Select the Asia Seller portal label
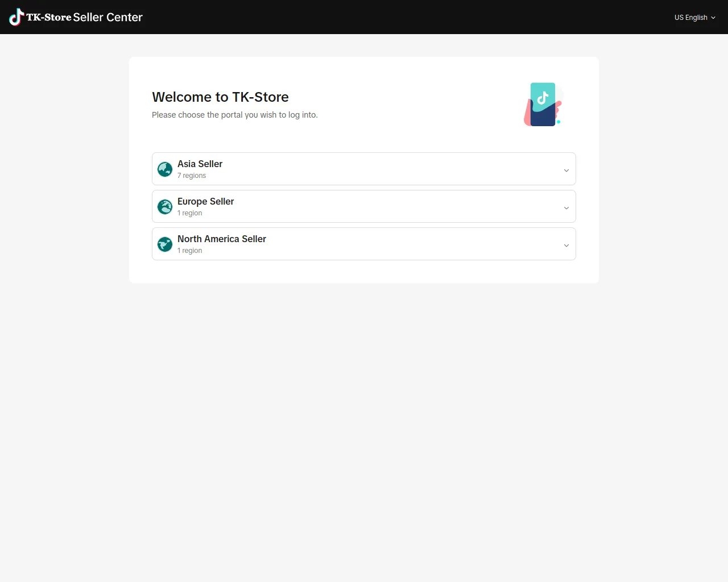Image resolution: width=728 pixels, height=582 pixels. [x=200, y=164]
